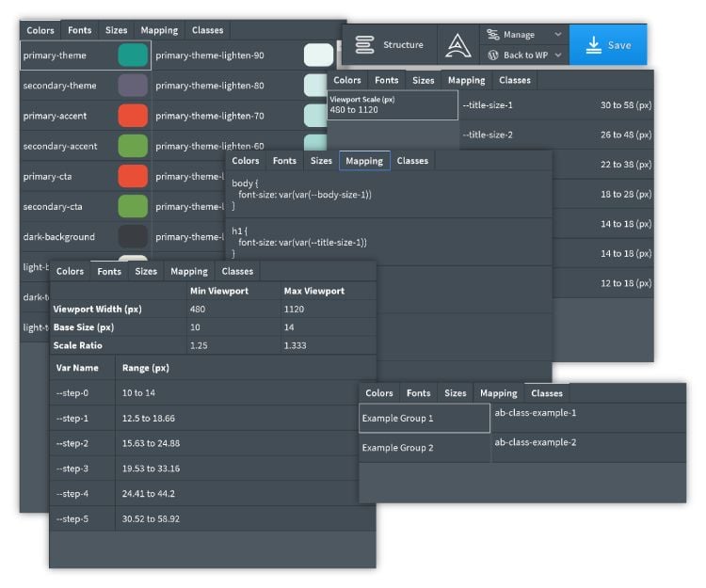The image size is (706, 588).
Task: Open Colors tab in the Example Group panel
Action: tap(379, 393)
